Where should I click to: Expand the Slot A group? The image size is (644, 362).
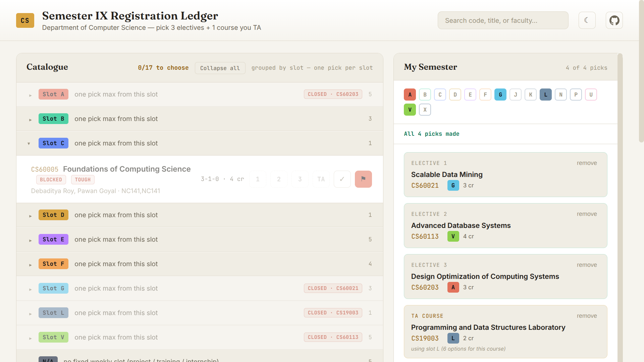(200, 95)
